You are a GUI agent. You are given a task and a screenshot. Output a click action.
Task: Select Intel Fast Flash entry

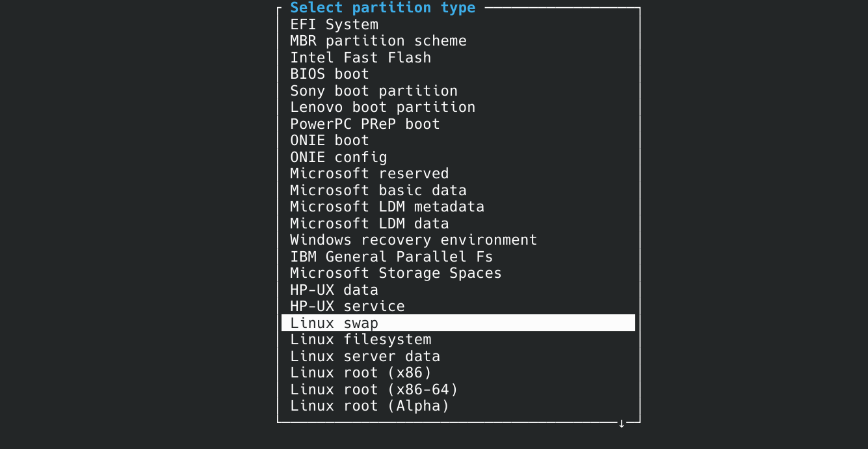coord(360,57)
